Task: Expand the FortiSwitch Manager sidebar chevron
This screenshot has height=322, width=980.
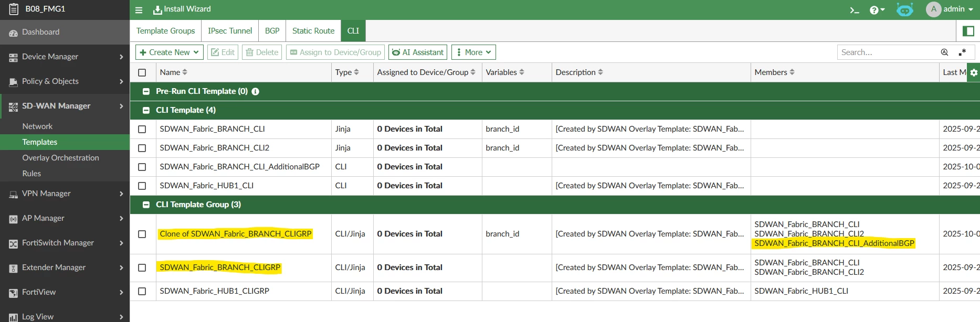Action: click(x=121, y=243)
